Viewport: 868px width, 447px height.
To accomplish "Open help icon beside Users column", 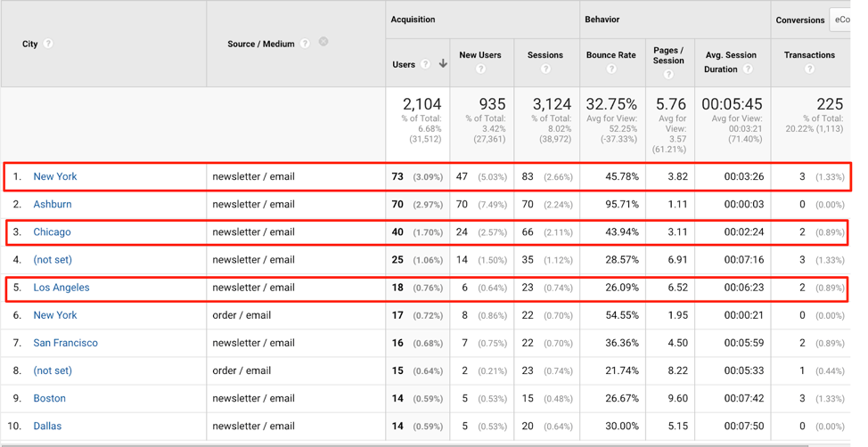I will (x=425, y=64).
